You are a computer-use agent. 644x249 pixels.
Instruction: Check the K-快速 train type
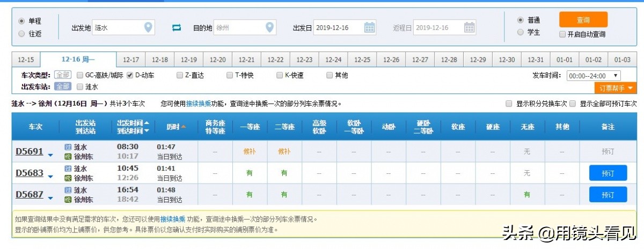[x=280, y=75]
